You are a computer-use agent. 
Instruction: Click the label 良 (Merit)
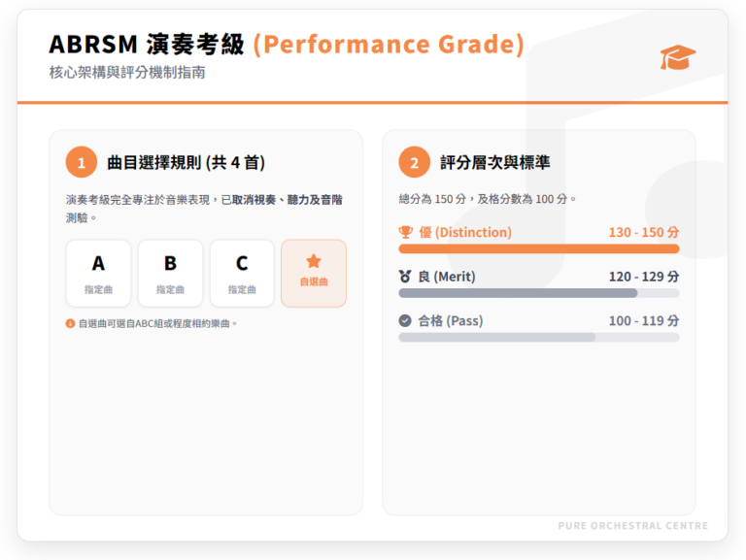coord(447,277)
